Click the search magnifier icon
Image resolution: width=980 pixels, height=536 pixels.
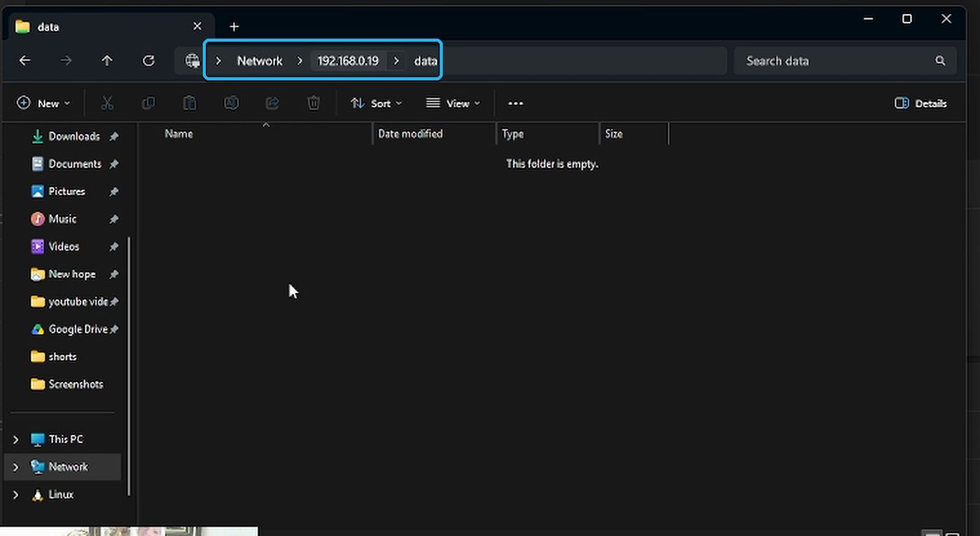tap(940, 61)
